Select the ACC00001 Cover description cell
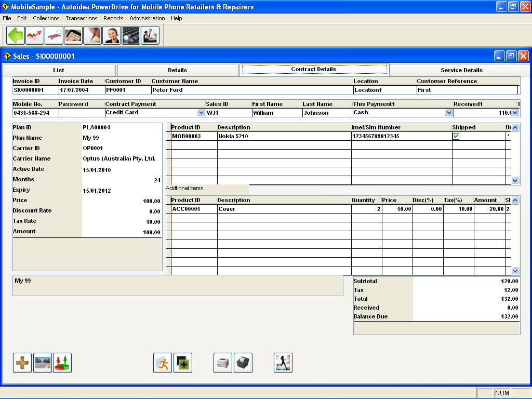The height and width of the screenshot is (399, 532). 284,209
